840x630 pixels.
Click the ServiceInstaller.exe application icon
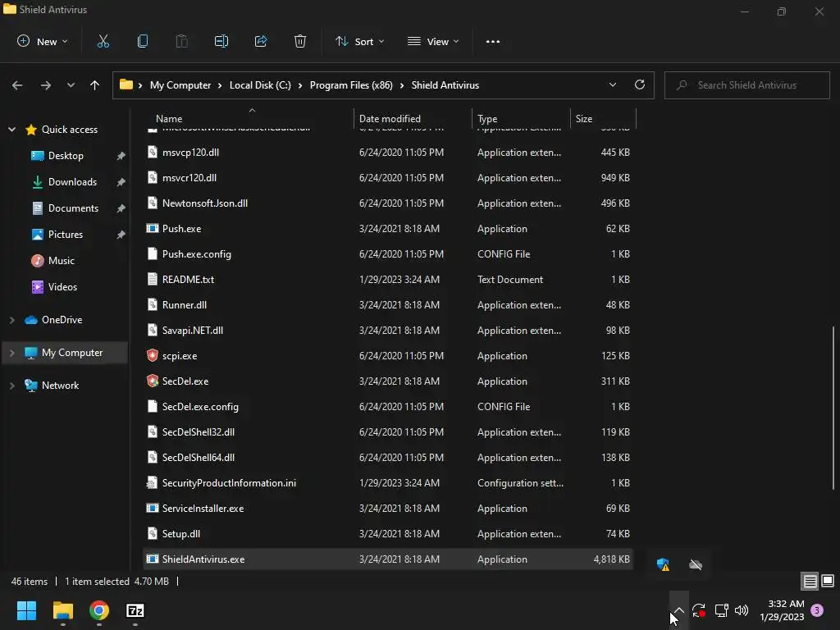[153, 508]
